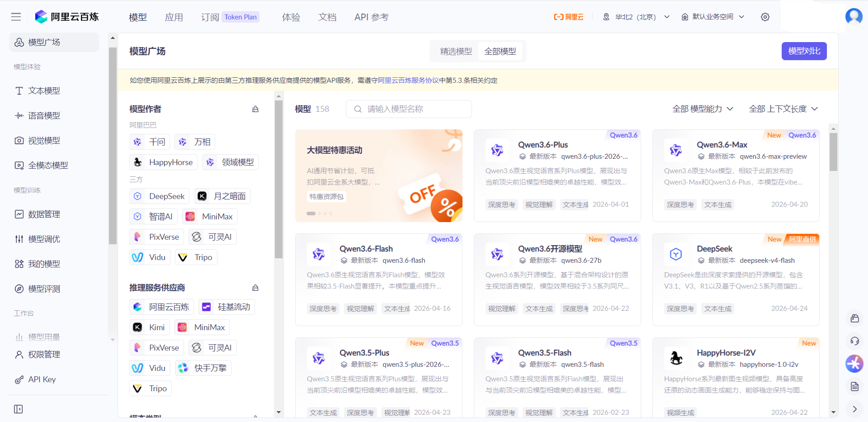
Task: Click first carousel dot on promo banner
Action: point(311,213)
